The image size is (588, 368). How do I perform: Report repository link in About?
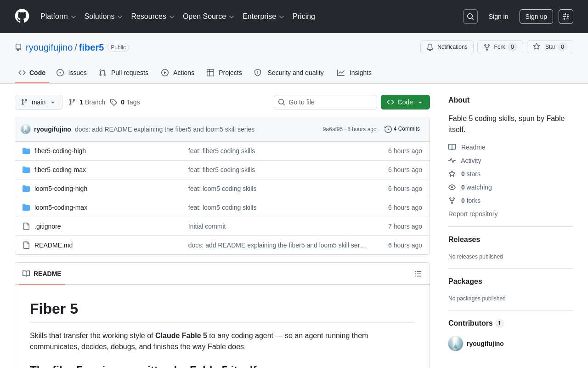[x=473, y=214]
